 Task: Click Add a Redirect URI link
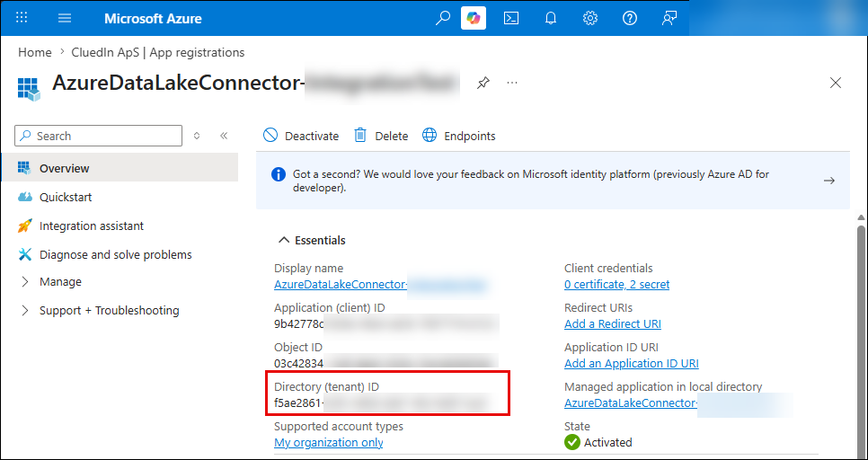(612, 323)
